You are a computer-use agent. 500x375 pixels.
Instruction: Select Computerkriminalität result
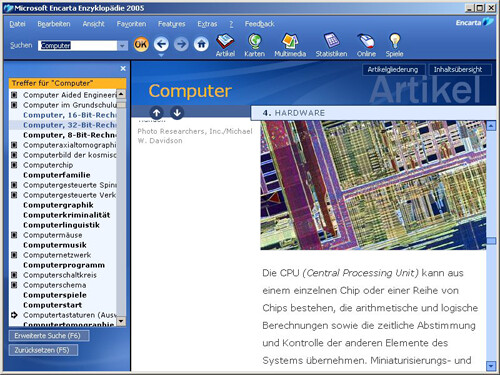point(67,215)
